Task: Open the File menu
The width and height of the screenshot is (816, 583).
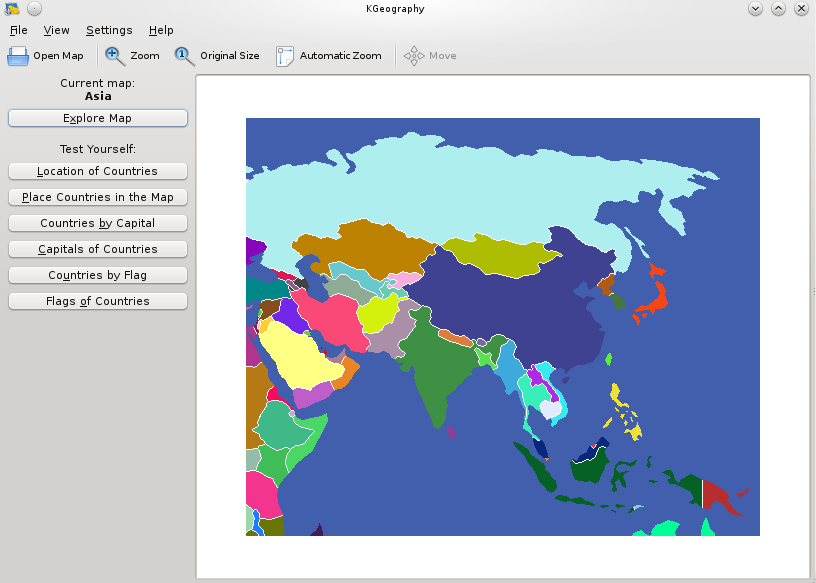Action: pyautogui.click(x=19, y=30)
